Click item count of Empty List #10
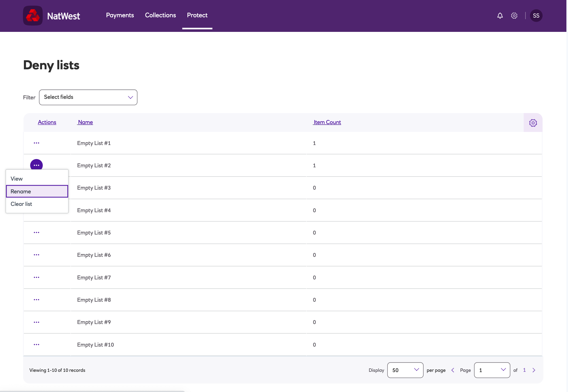 point(314,345)
